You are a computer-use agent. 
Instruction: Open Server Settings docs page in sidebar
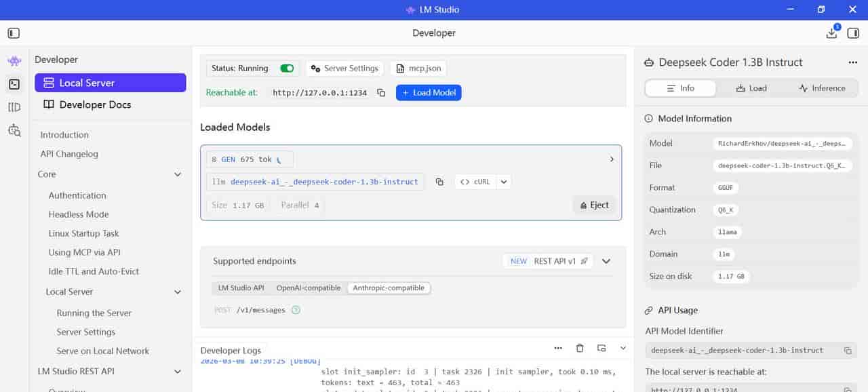tap(86, 332)
